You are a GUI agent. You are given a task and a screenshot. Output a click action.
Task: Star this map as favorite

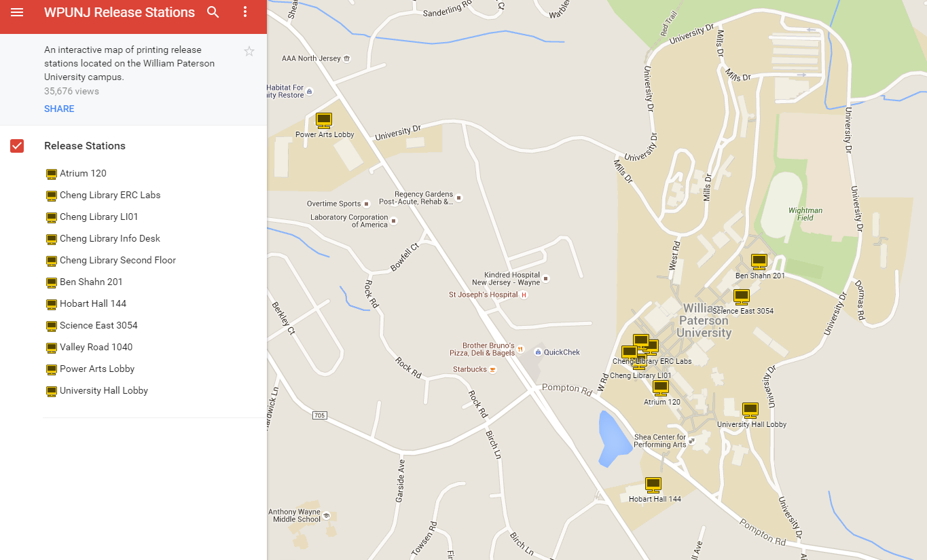pyautogui.click(x=249, y=52)
